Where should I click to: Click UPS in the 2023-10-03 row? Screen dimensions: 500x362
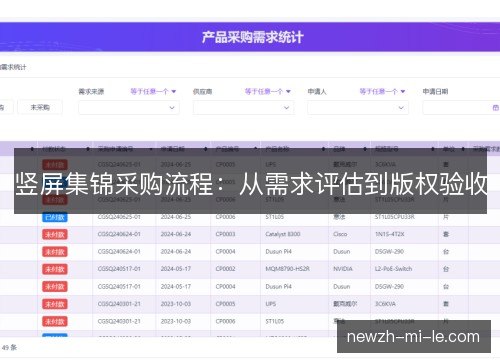pyautogui.click(x=271, y=304)
